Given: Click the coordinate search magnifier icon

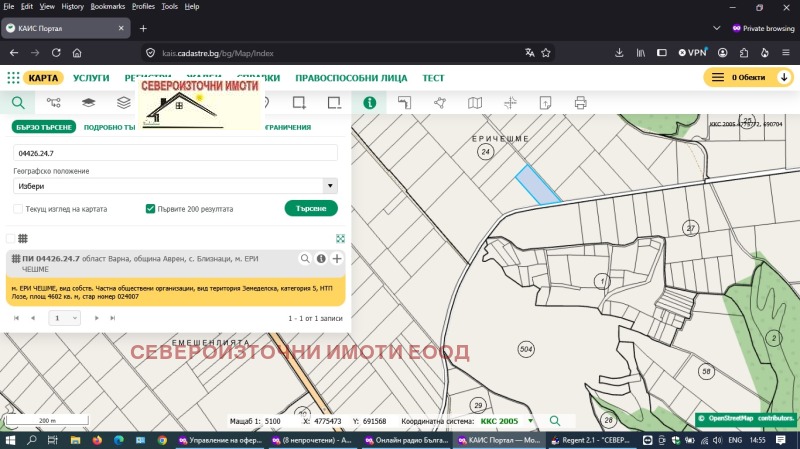Looking at the screenshot, I should coord(555,421).
